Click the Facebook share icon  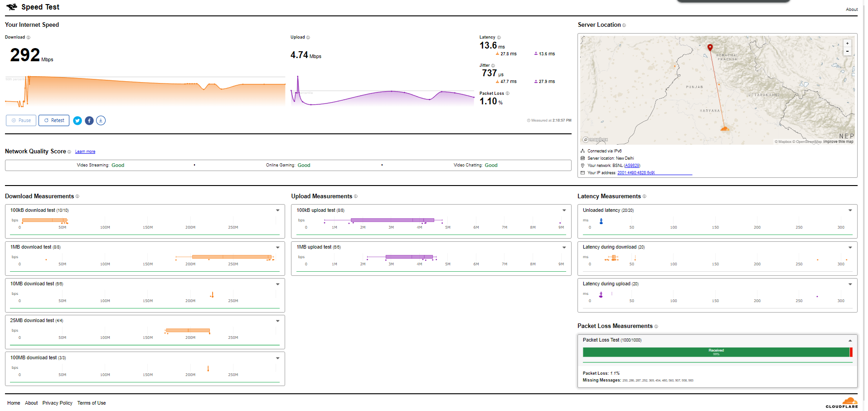(89, 121)
